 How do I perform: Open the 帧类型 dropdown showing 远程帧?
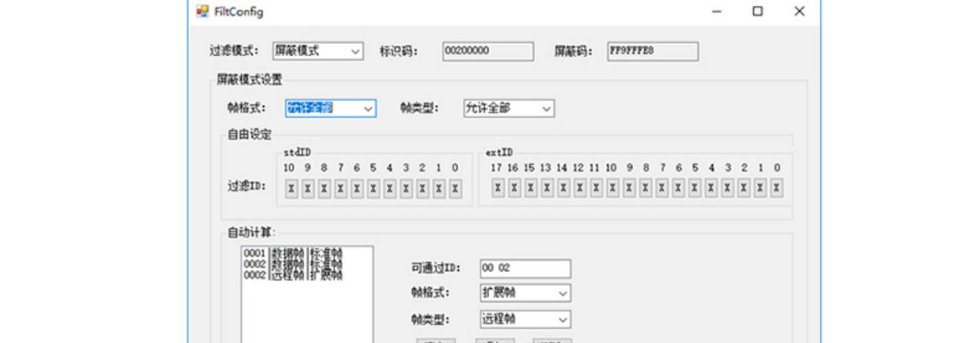[525, 319]
